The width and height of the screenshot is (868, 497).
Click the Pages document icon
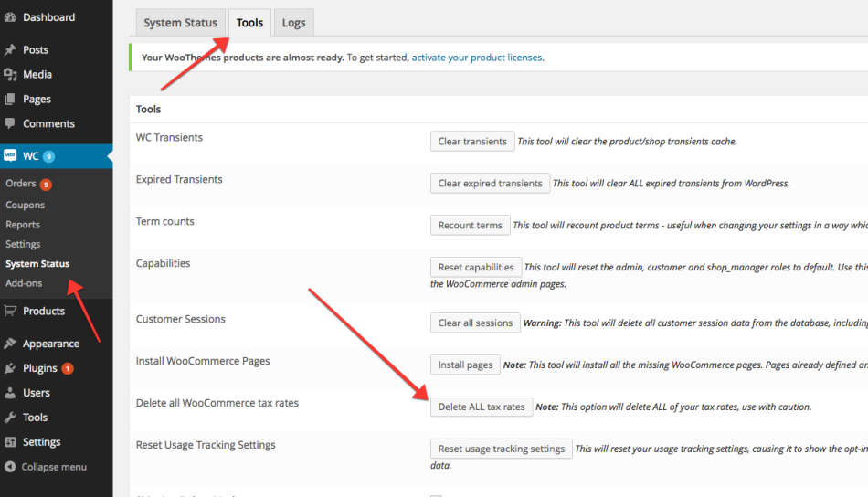[10, 99]
